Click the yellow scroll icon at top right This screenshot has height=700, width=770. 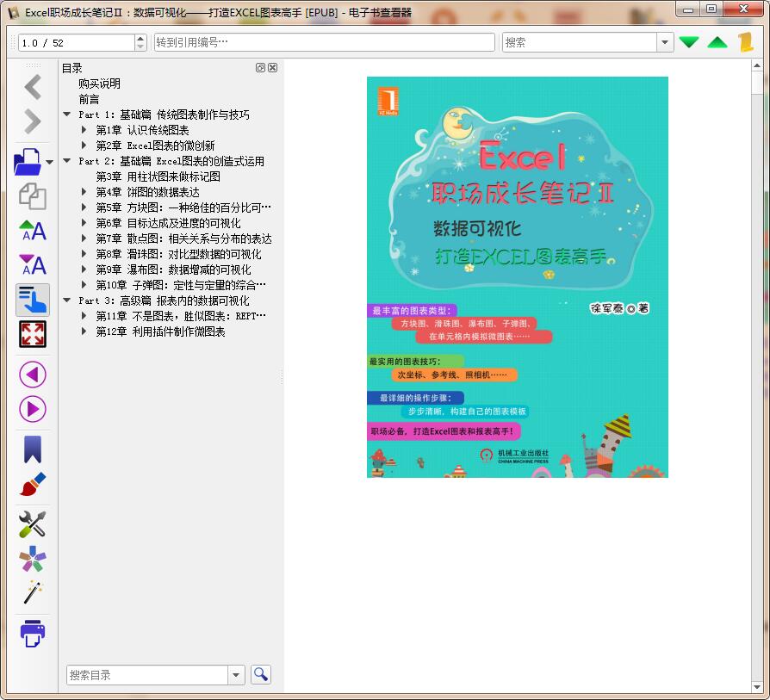click(x=746, y=42)
